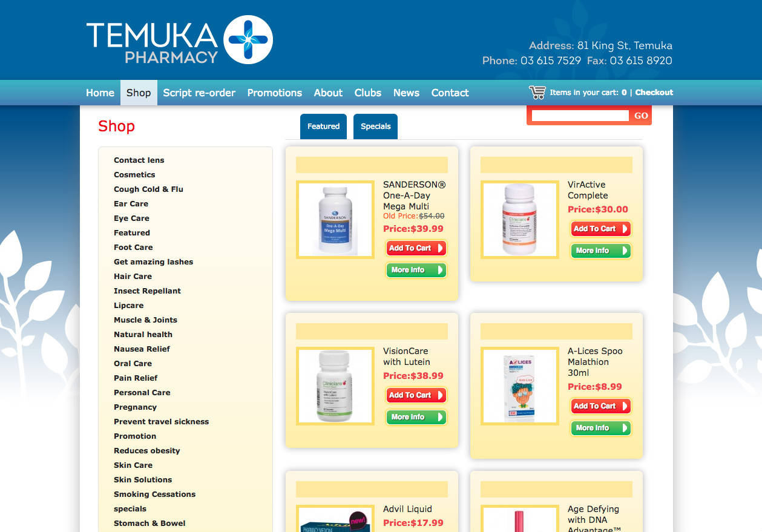Open Muscle & Joints category

coord(145,320)
